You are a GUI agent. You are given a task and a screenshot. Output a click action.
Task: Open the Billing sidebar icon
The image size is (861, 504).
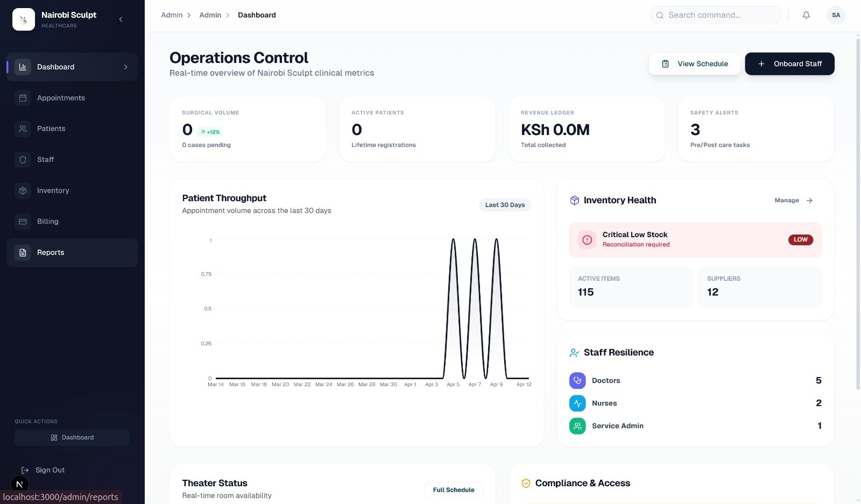coord(23,221)
